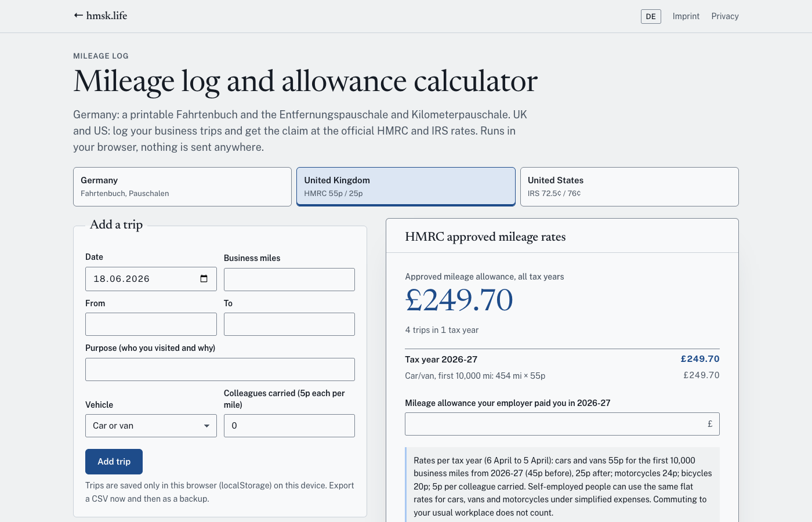This screenshot has width=812, height=522.
Task: Open the Vehicle dropdown
Action: click(x=151, y=426)
